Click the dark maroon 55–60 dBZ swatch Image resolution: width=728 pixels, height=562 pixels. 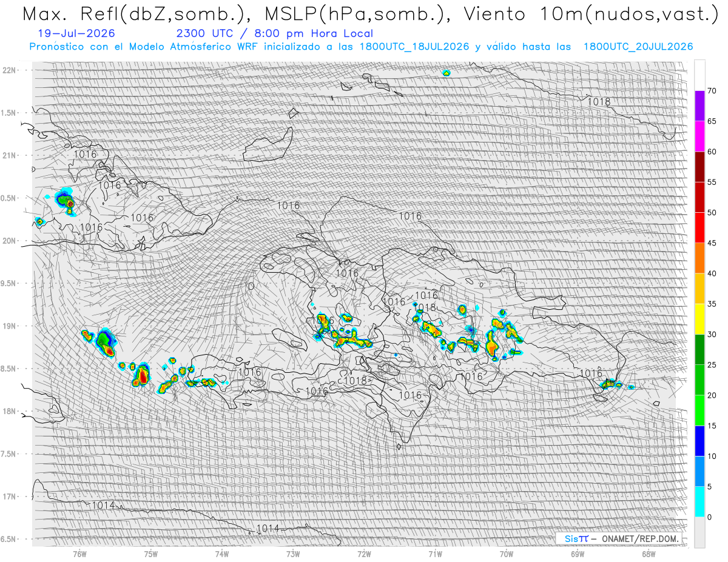(x=699, y=167)
